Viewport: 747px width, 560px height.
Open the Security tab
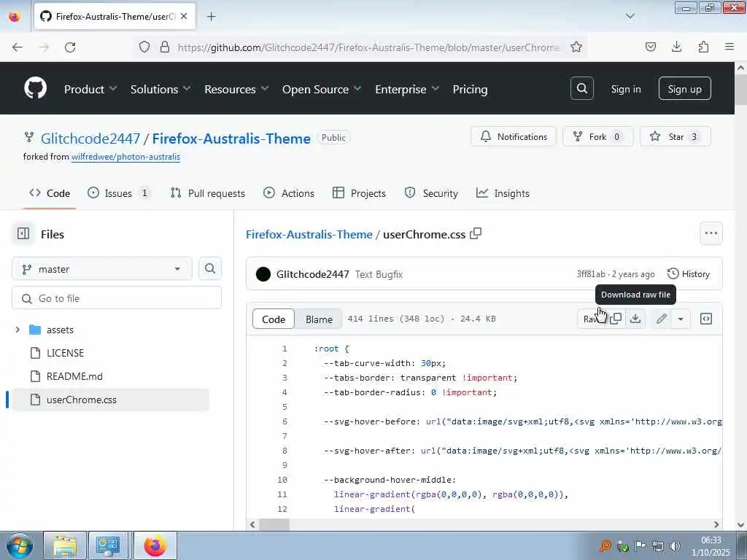click(431, 193)
